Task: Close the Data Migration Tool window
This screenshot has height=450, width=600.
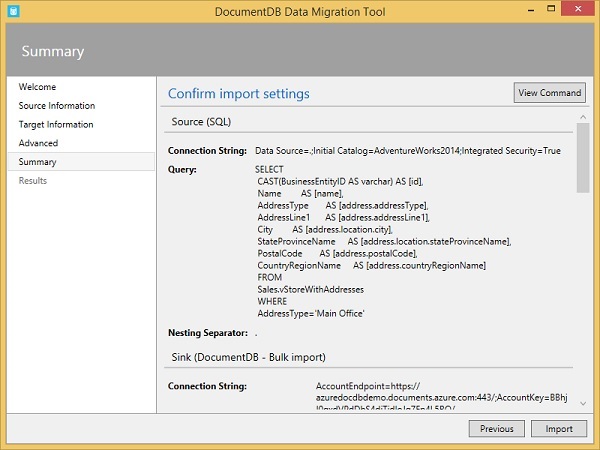Action: (x=581, y=11)
